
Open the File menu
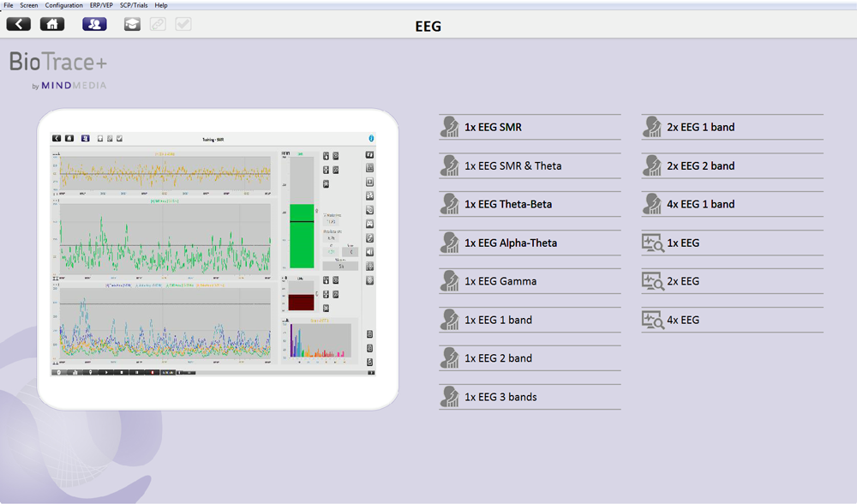[9, 5]
